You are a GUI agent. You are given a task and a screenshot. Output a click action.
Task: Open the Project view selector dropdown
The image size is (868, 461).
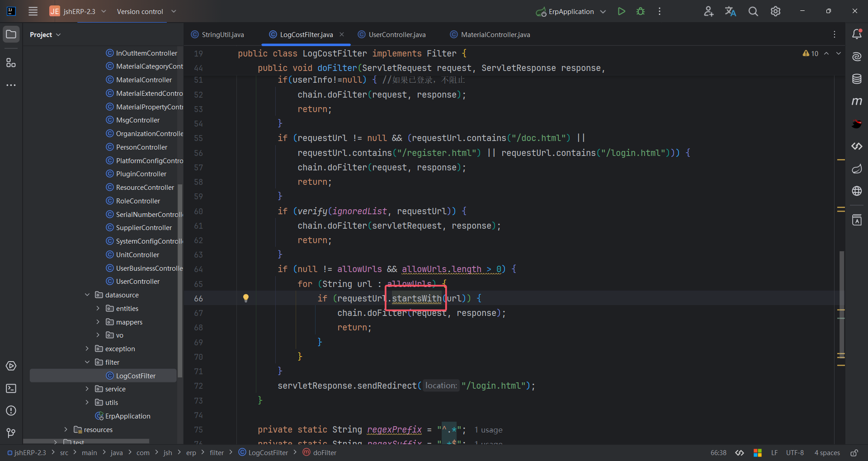(45, 35)
